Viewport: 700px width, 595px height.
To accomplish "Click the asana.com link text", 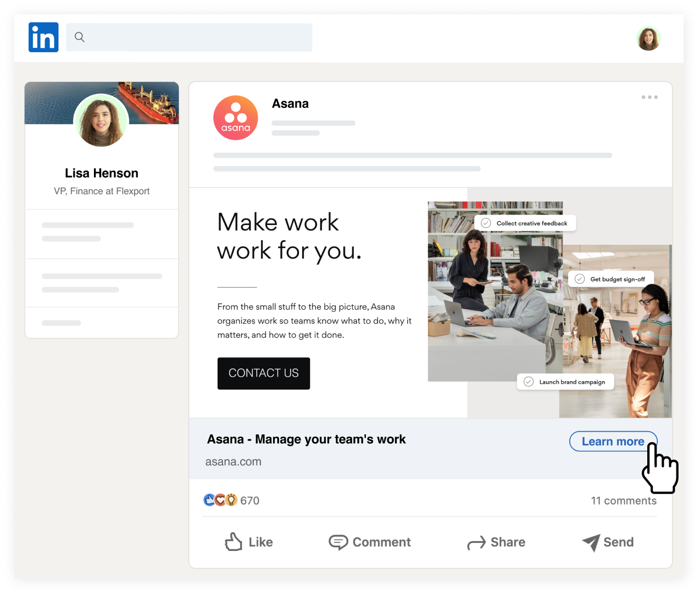I will (x=234, y=462).
